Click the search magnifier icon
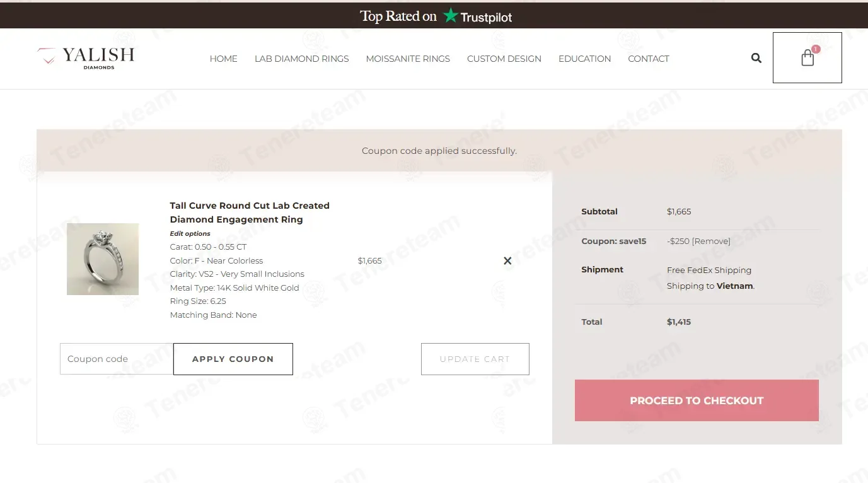868x483 pixels. (756, 58)
